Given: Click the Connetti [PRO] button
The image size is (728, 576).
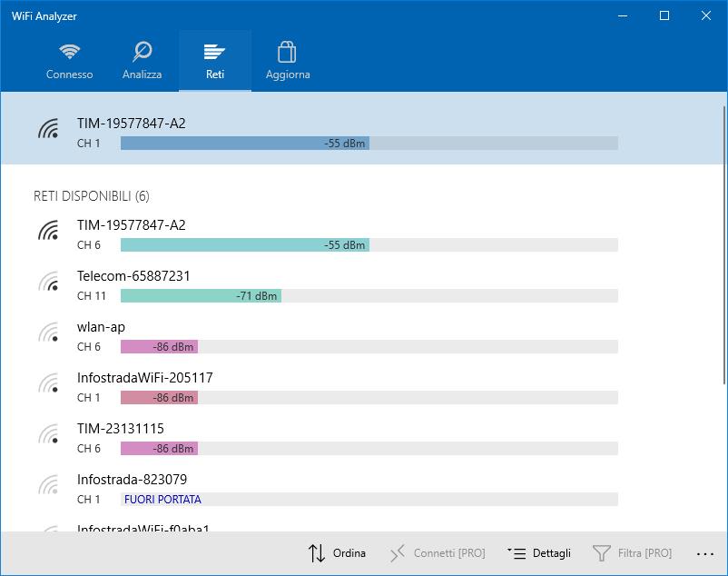Looking at the screenshot, I should pyautogui.click(x=438, y=553).
